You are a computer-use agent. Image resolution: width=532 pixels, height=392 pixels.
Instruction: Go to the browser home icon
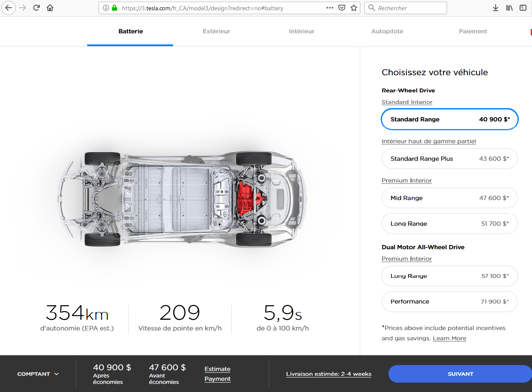(50, 8)
